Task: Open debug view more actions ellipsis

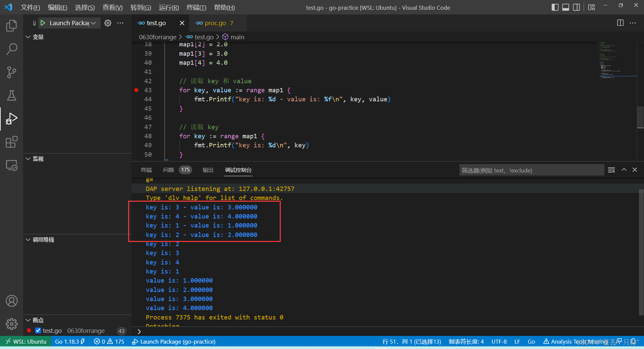Action: click(x=120, y=23)
